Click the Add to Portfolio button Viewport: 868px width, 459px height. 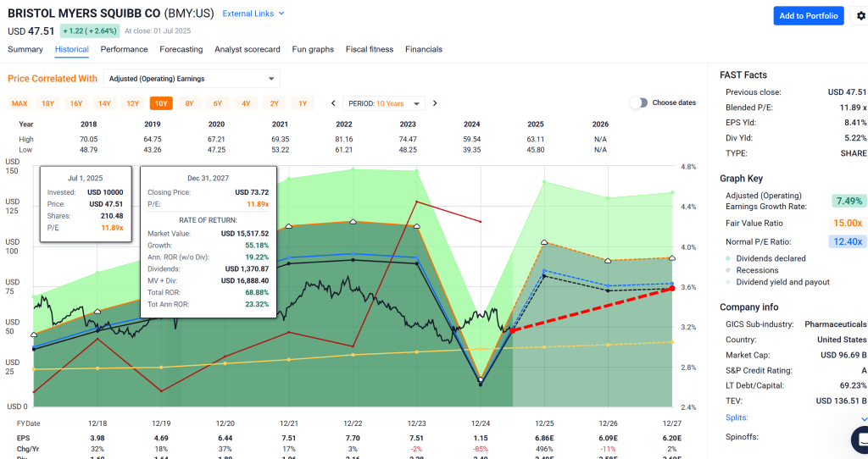tap(809, 16)
